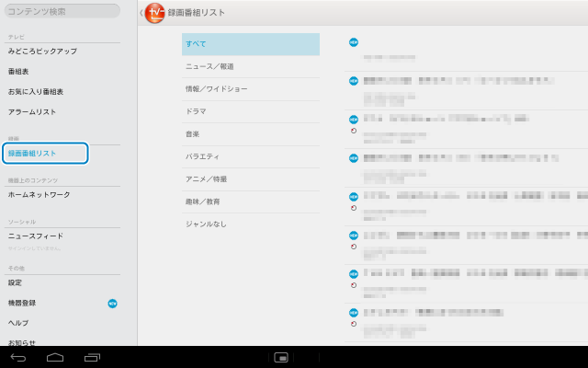Select ホームネットワーク in the sidebar
Screen dimensions: 588x368
point(39,195)
